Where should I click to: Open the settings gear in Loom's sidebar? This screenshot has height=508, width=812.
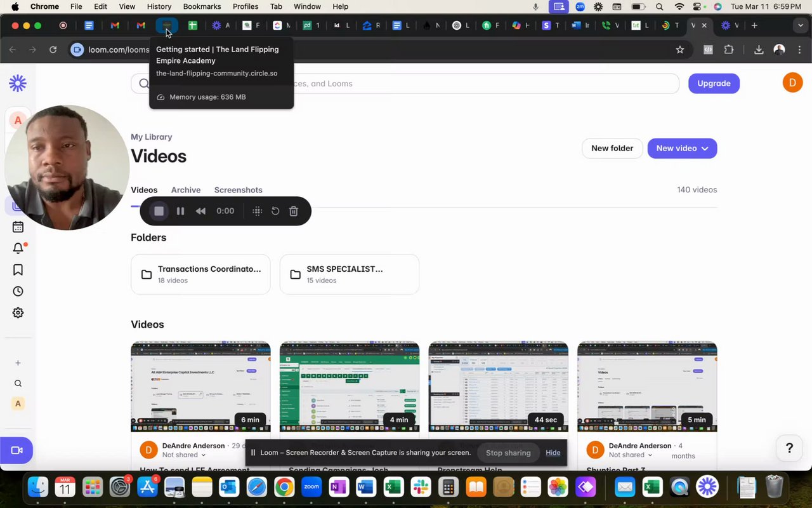pos(18,313)
